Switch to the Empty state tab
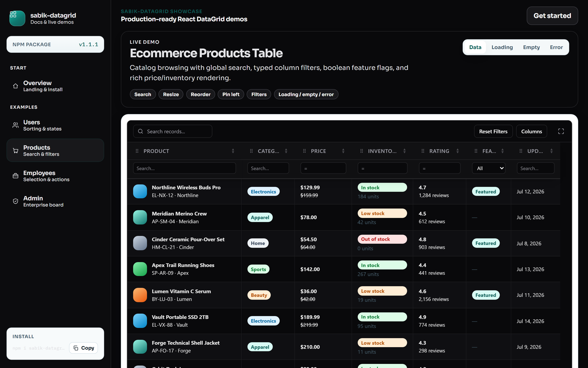This screenshot has height=368, width=588. [x=531, y=47]
